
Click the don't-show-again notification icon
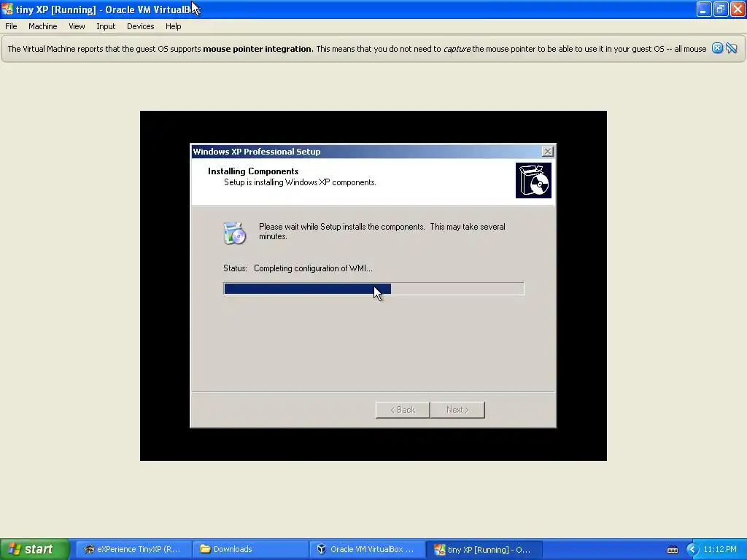pos(731,48)
